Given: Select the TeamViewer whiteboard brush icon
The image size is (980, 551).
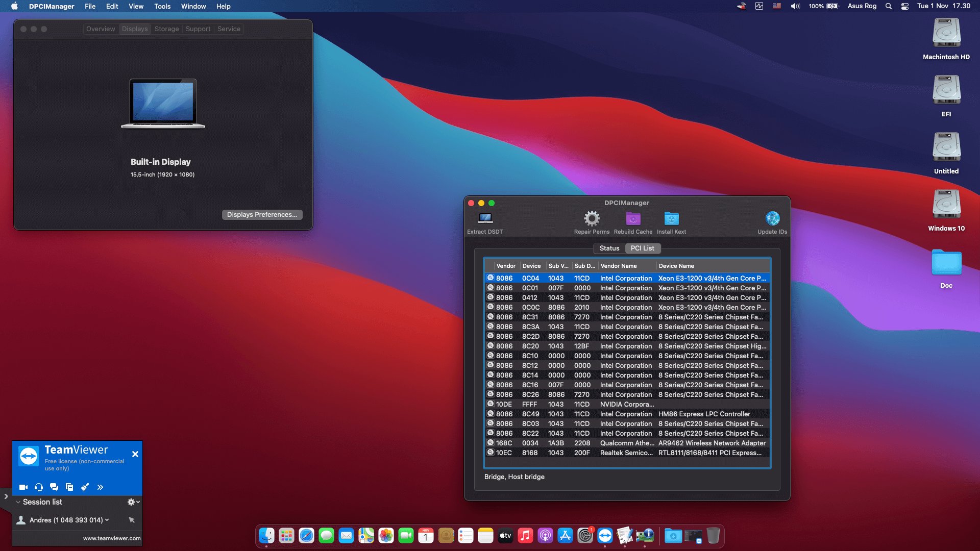Looking at the screenshot, I should (85, 487).
